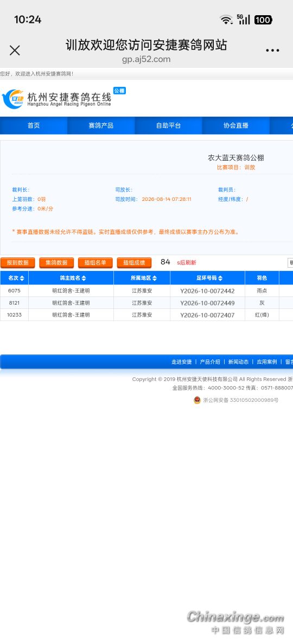Click the 插组名单 orange button

95,262
